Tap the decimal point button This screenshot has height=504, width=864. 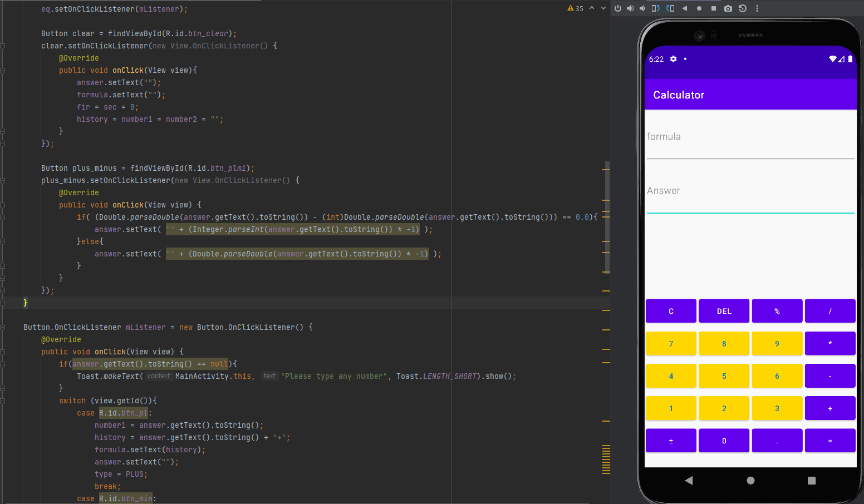(x=777, y=441)
